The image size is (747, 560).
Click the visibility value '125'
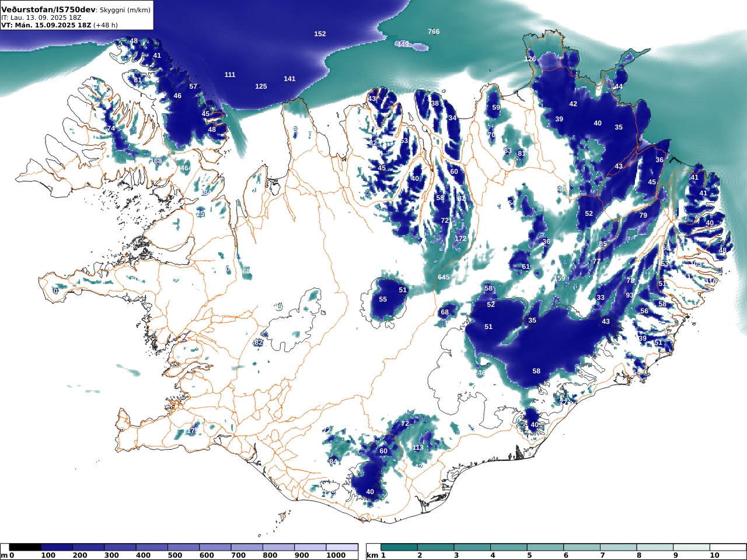261,86
